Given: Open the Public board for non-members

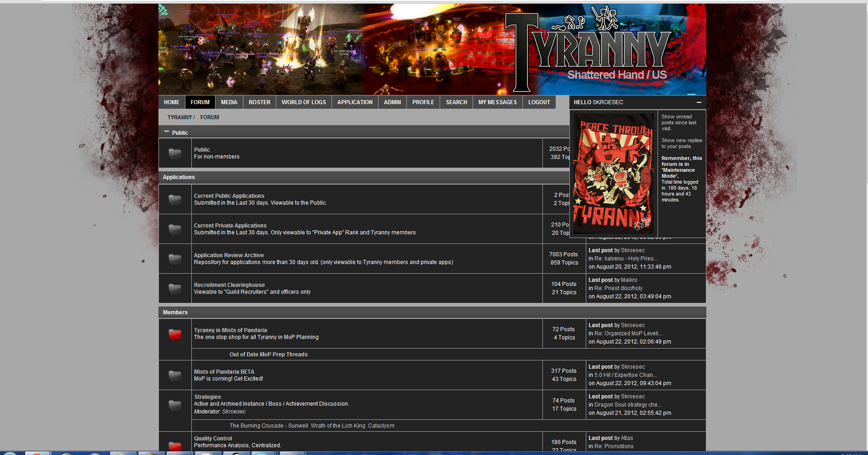Looking at the screenshot, I should [x=202, y=150].
